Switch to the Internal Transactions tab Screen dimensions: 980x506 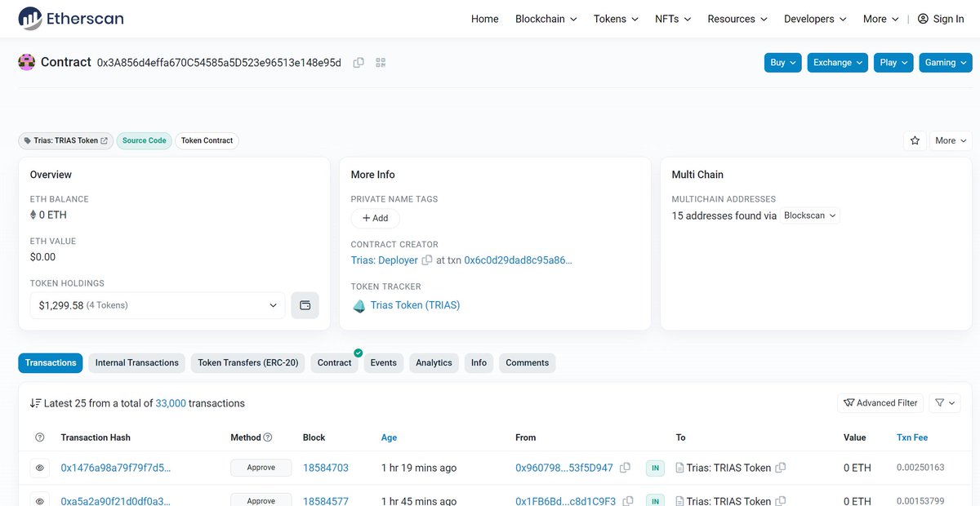pyautogui.click(x=137, y=362)
